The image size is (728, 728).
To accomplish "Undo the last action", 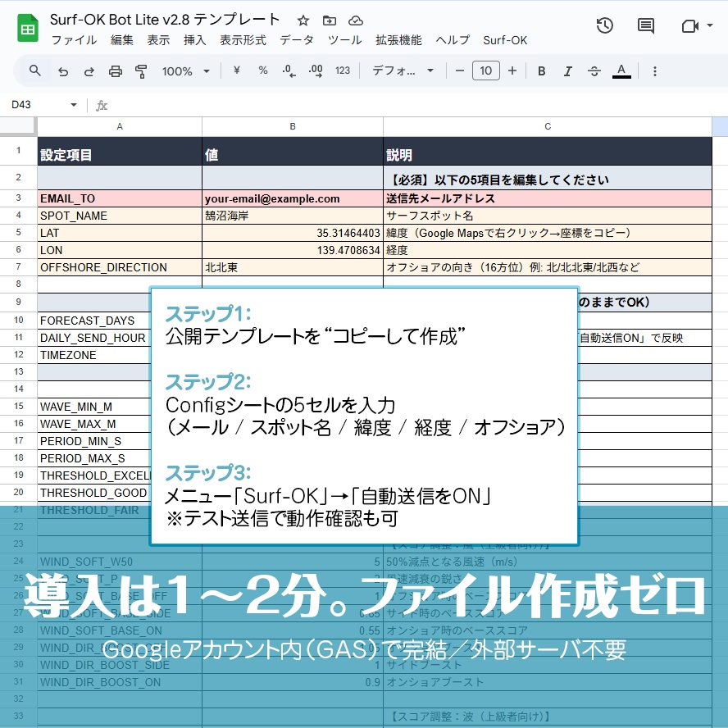I will coord(63,71).
